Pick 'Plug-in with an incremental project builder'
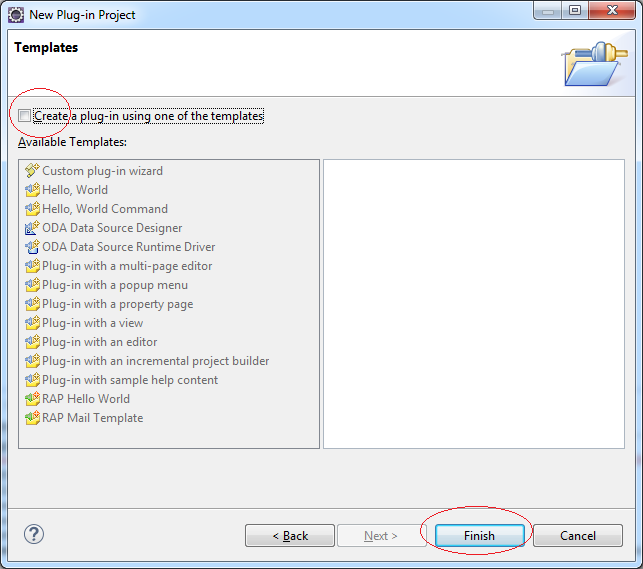This screenshot has width=643, height=569. point(155,361)
